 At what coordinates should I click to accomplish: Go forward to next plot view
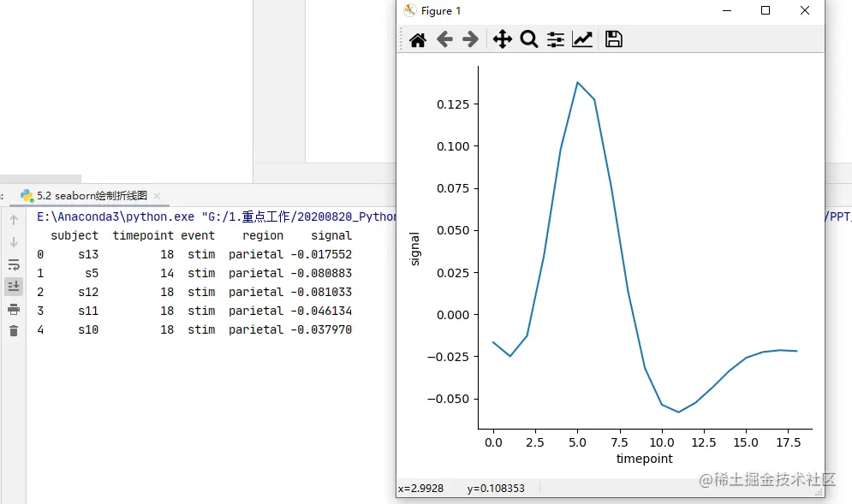click(471, 39)
